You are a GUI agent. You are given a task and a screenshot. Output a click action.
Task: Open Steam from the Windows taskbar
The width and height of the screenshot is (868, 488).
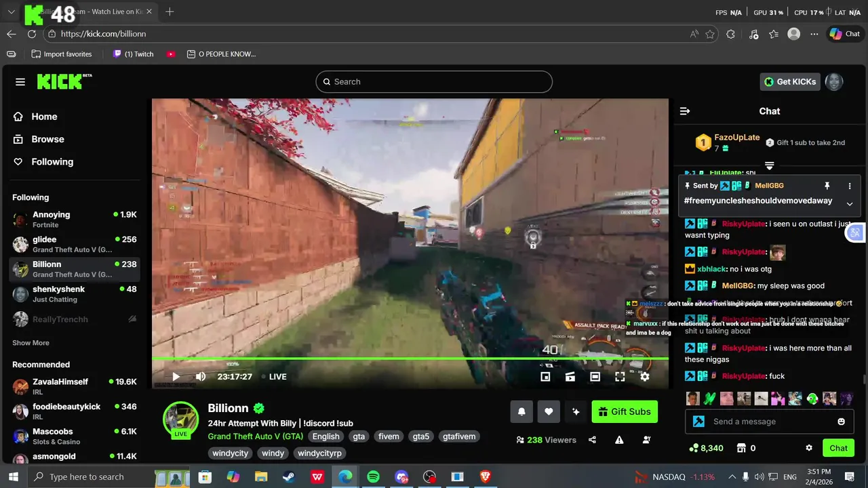click(289, 477)
